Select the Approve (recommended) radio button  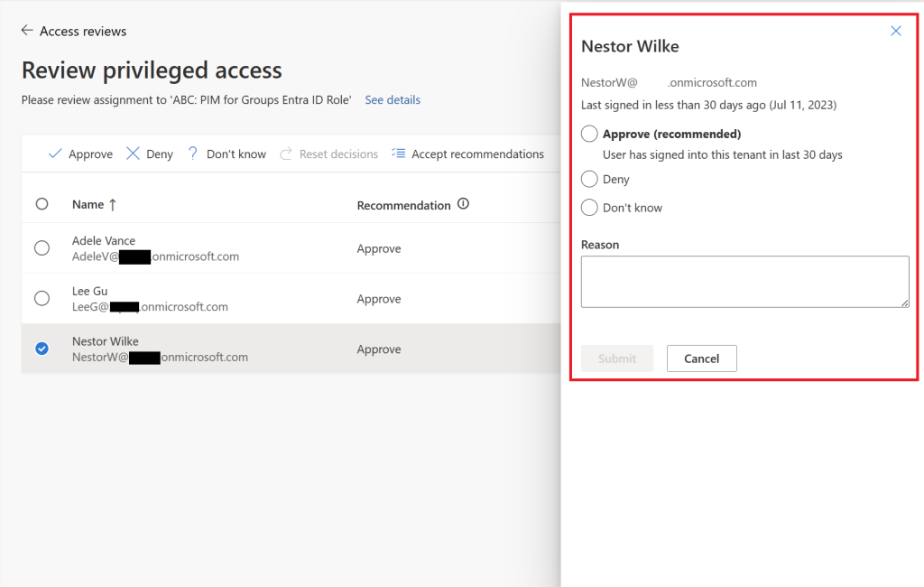[x=589, y=133]
